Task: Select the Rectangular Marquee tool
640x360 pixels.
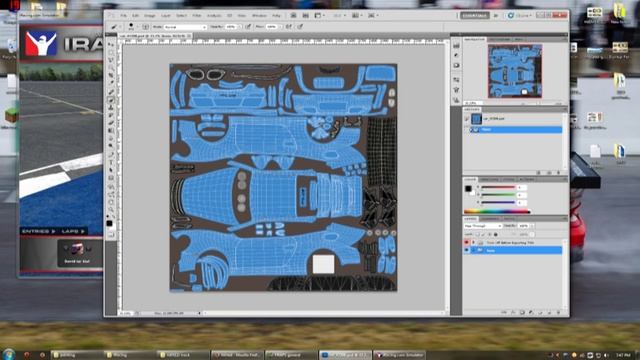Action: coord(111,52)
